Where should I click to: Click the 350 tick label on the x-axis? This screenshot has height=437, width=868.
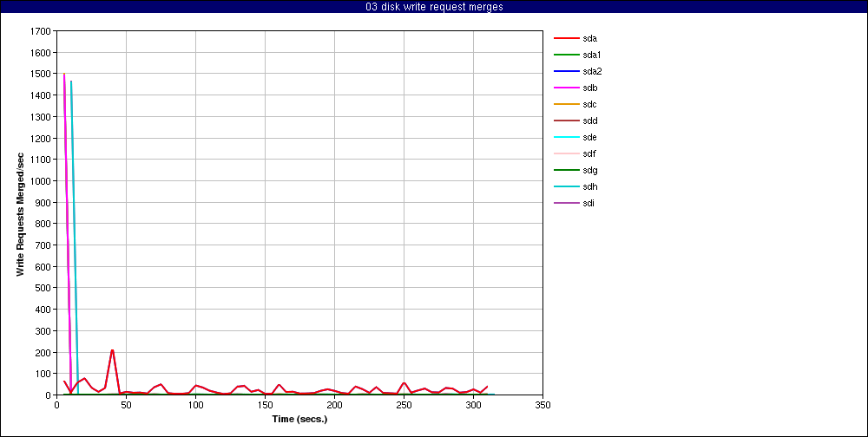pyautogui.click(x=542, y=405)
